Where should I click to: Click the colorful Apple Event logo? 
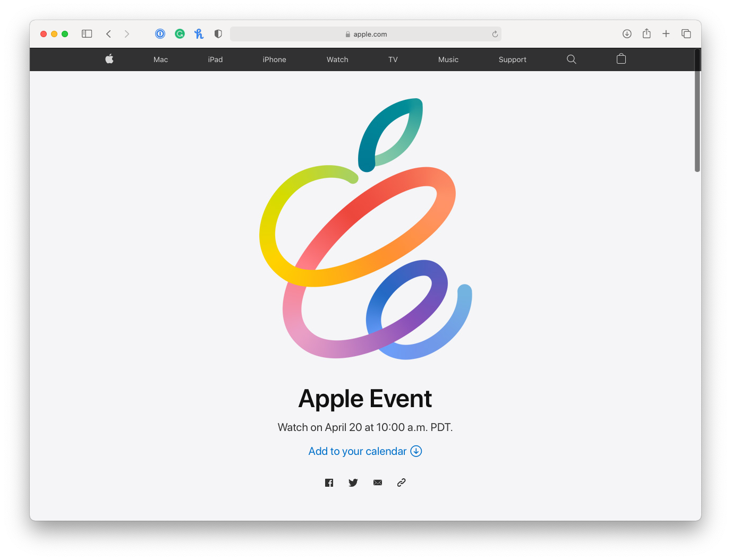point(365,229)
